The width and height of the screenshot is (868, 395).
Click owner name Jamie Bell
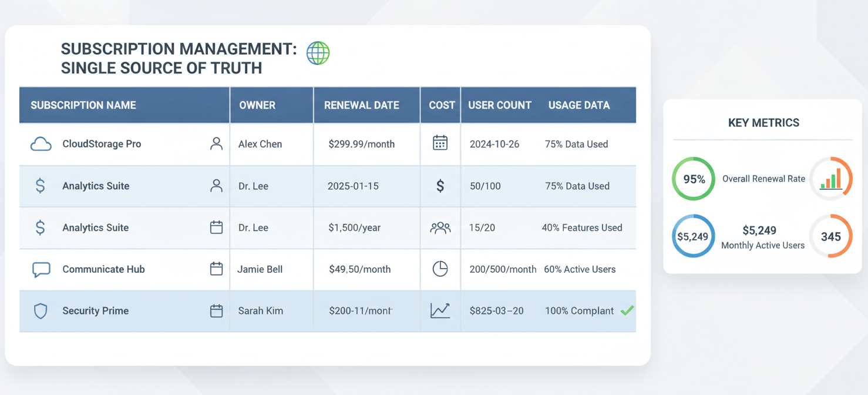point(260,269)
